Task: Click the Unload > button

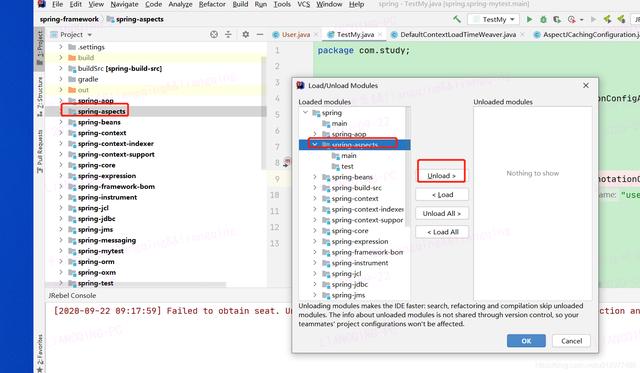Action: click(x=441, y=176)
